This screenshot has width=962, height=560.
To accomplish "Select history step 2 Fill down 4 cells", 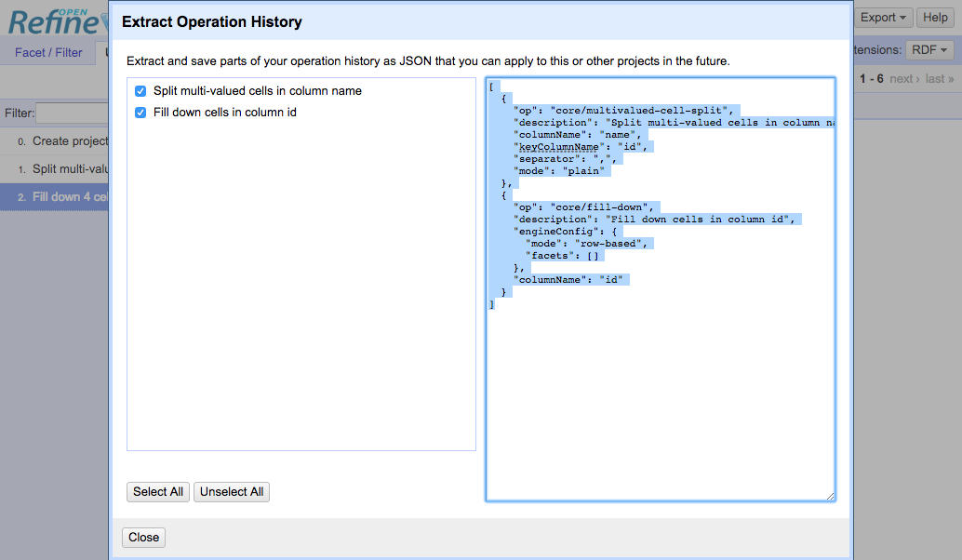I will coord(55,197).
